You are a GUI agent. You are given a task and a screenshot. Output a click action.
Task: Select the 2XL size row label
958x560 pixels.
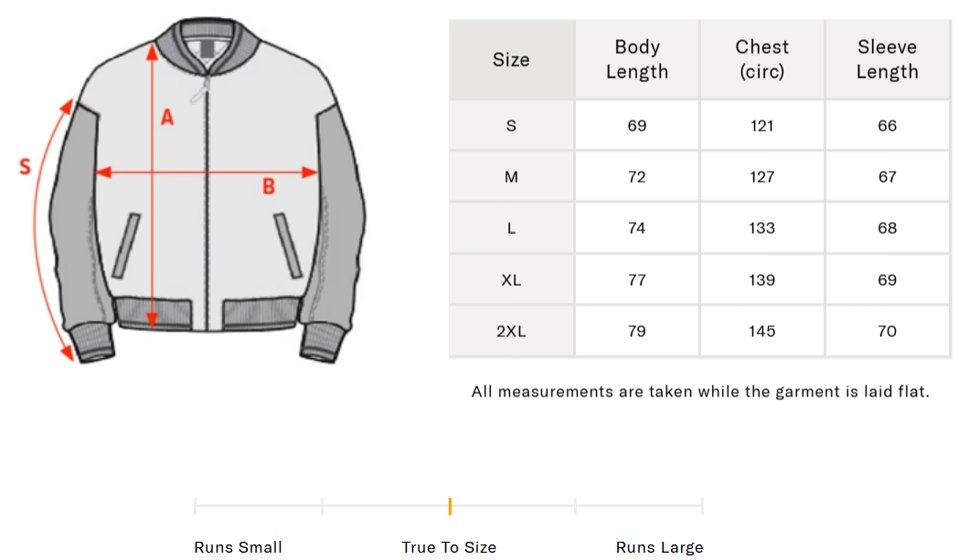click(x=511, y=331)
